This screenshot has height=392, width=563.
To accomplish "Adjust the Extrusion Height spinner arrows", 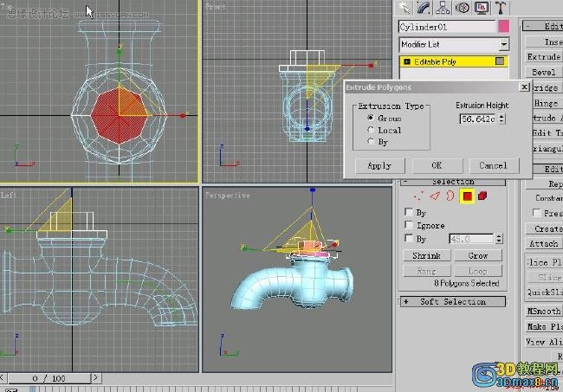I will [x=502, y=119].
